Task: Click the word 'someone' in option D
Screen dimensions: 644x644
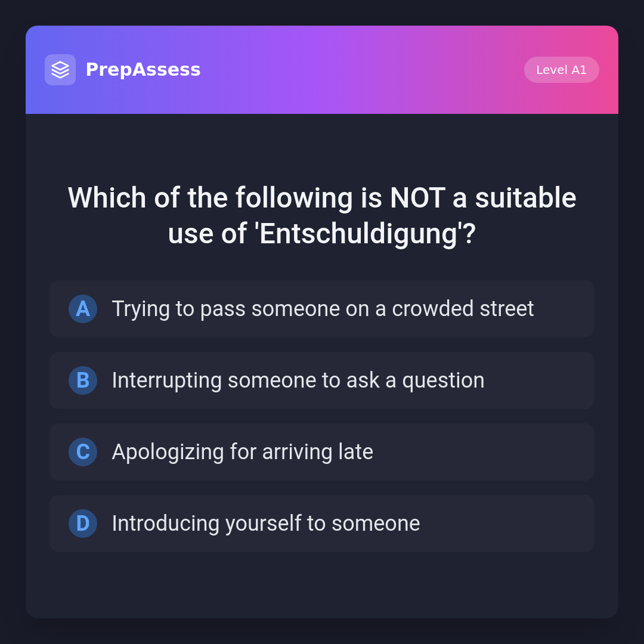Action: pos(376,524)
